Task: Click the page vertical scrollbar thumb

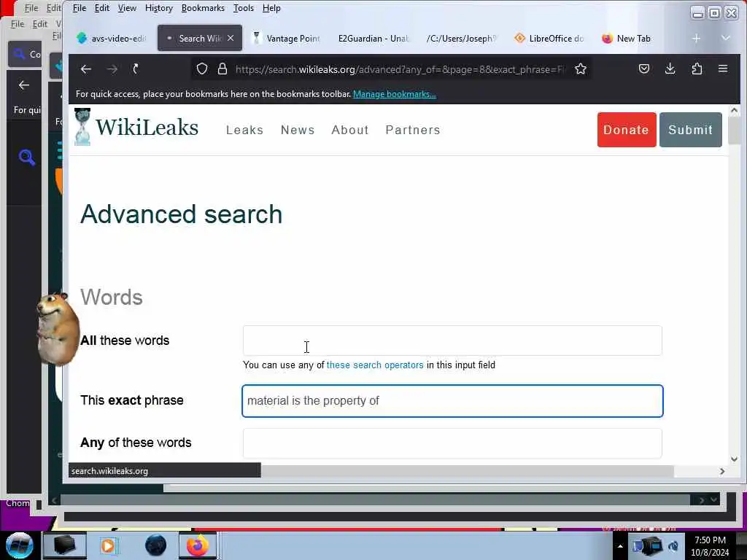Action: click(734, 131)
